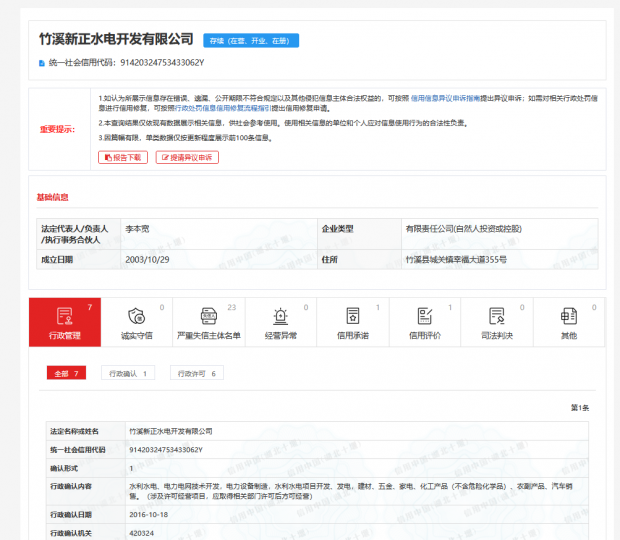Click the 行政管理 tab label

(64, 336)
